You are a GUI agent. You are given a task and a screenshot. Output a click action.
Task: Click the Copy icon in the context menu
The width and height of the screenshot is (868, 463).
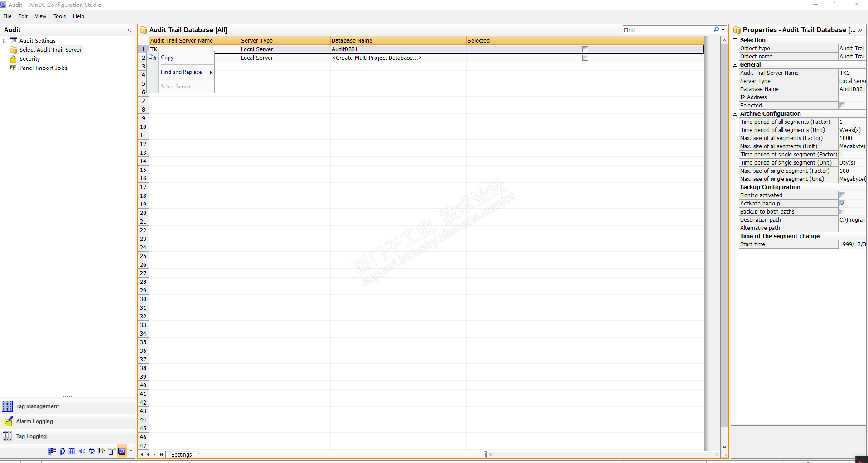(x=153, y=58)
